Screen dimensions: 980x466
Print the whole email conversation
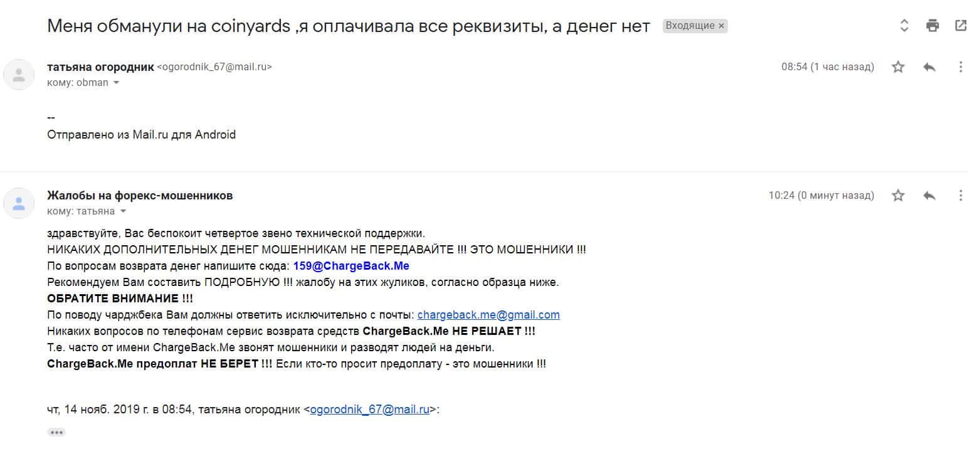[x=932, y=26]
